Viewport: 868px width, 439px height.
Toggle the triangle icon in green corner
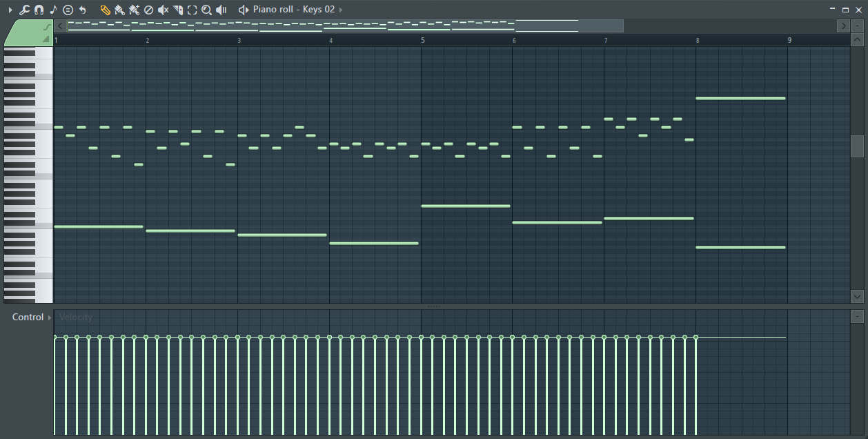pyautogui.click(x=47, y=40)
